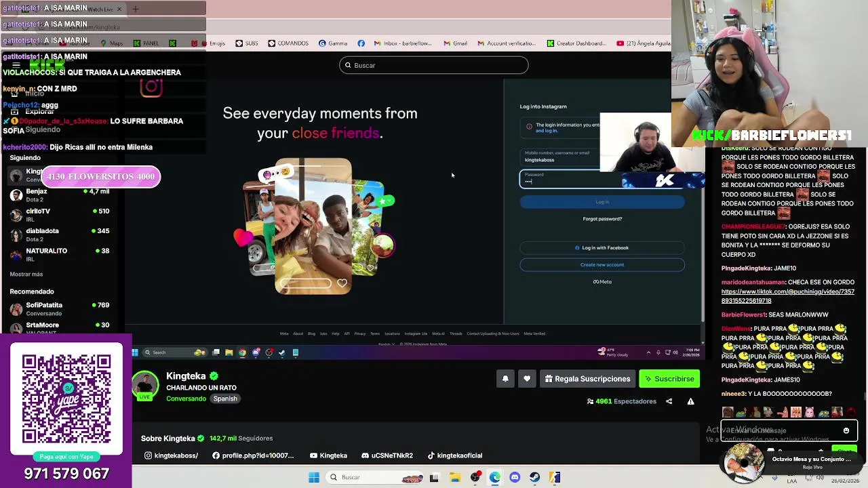Click Create new account button

click(x=602, y=265)
